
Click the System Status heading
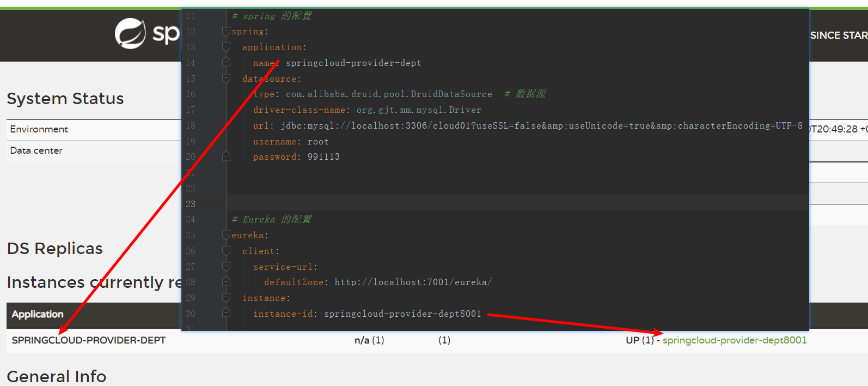(65, 99)
